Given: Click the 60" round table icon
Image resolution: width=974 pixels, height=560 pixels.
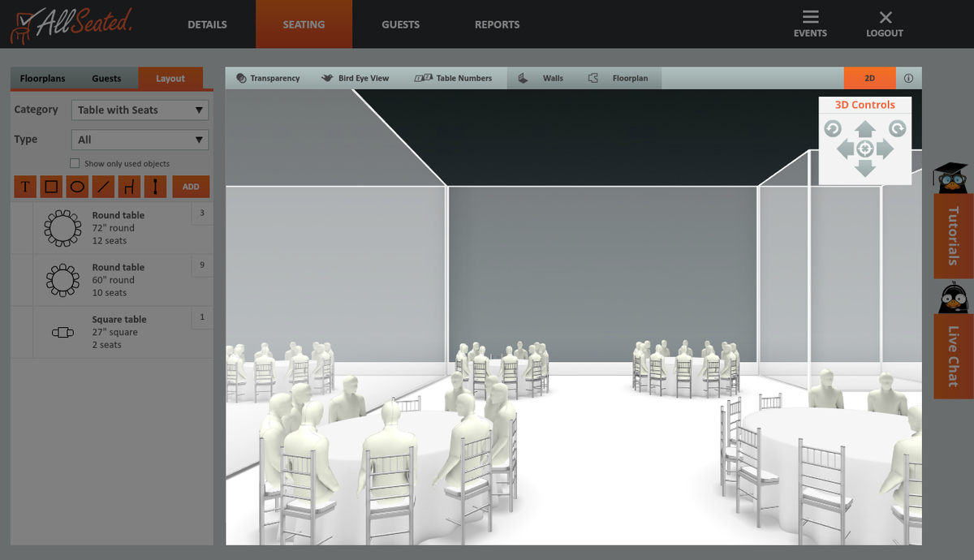Looking at the screenshot, I should 62,280.
